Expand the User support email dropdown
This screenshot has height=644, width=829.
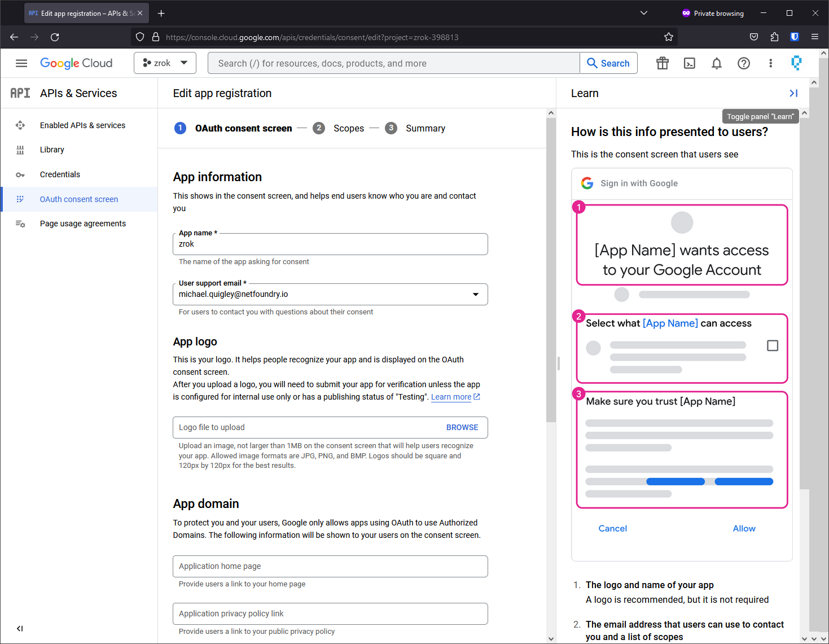click(x=476, y=294)
